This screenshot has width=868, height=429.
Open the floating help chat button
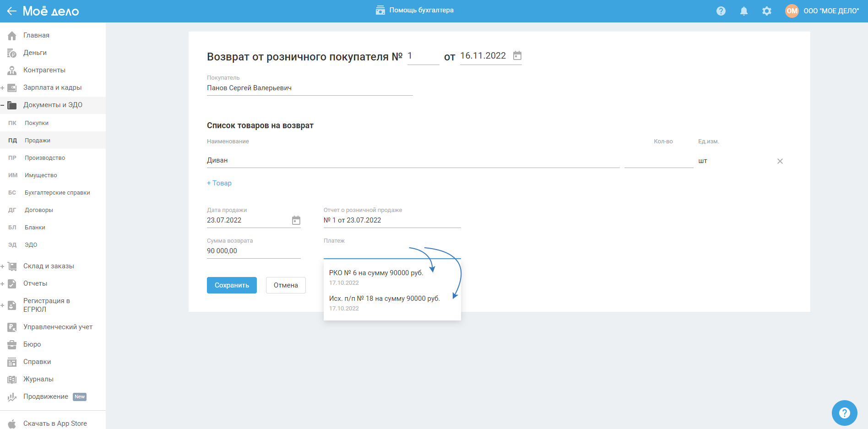click(x=844, y=413)
